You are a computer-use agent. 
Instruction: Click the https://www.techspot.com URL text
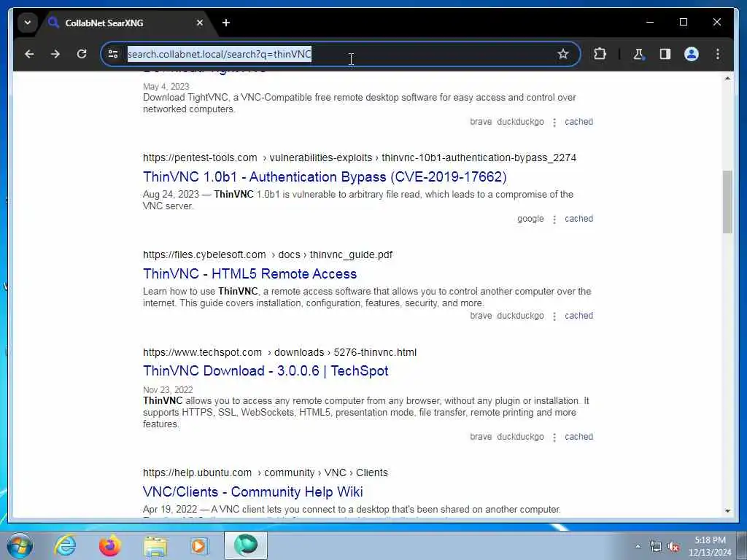[202, 352]
